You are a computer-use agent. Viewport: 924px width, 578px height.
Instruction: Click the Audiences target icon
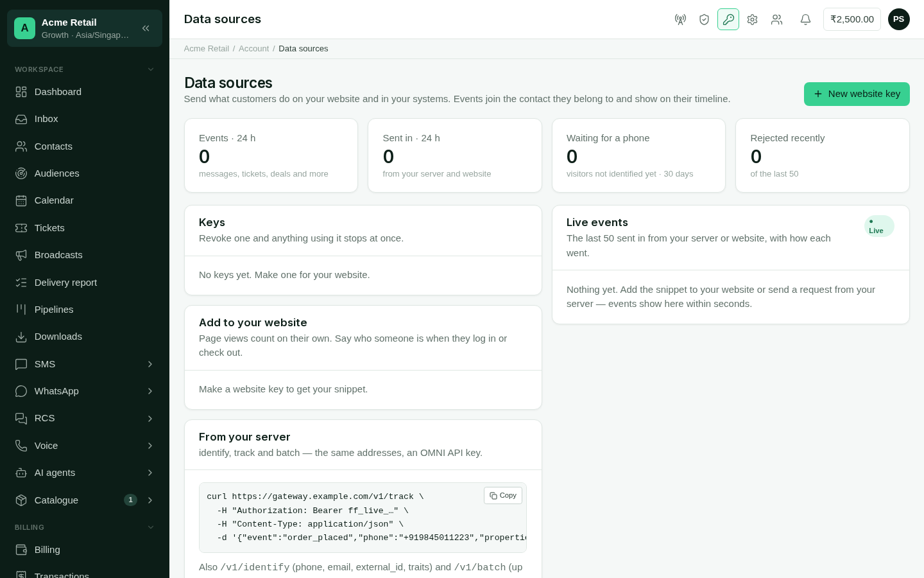[21, 173]
